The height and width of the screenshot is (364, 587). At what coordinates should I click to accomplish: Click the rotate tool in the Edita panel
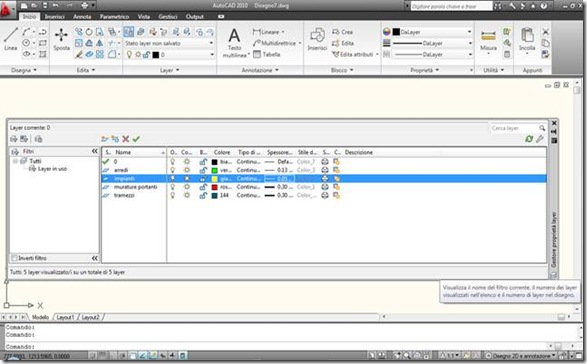pos(89,32)
